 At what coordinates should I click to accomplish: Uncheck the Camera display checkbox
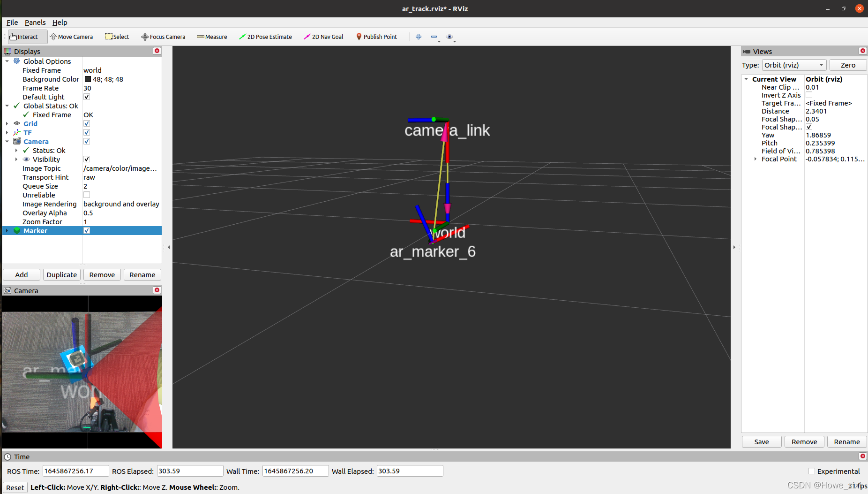coord(87,141)
